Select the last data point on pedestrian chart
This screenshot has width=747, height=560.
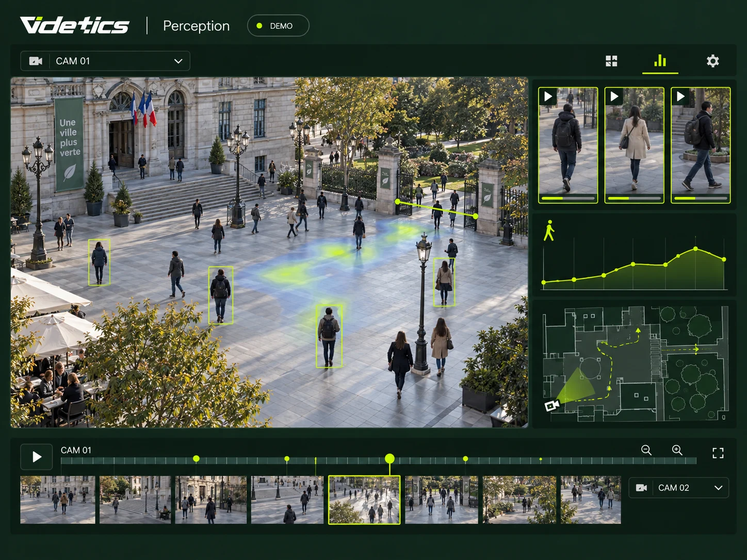click(x=724, y=259)
